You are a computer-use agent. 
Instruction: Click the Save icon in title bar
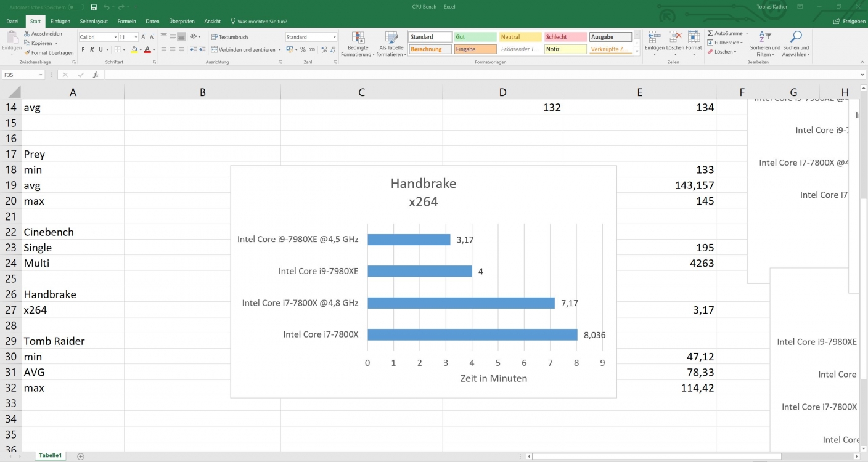(x=94, y=7)
